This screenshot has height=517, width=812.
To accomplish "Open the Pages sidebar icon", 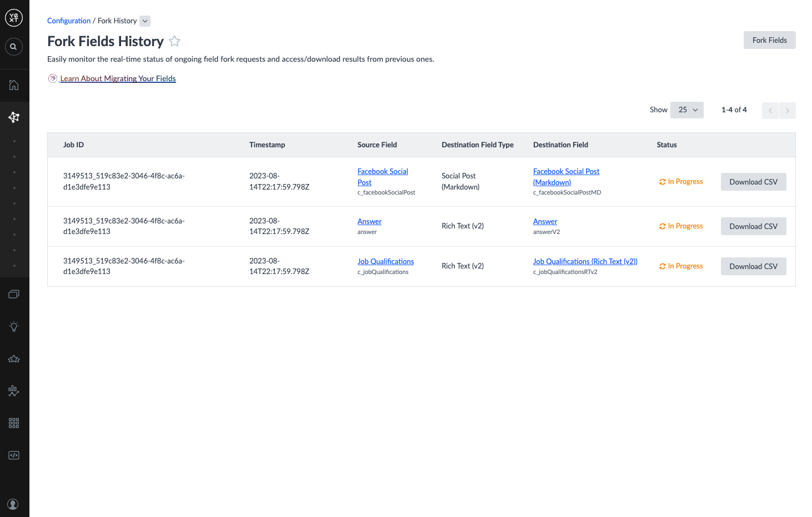I will click(14, 294).
